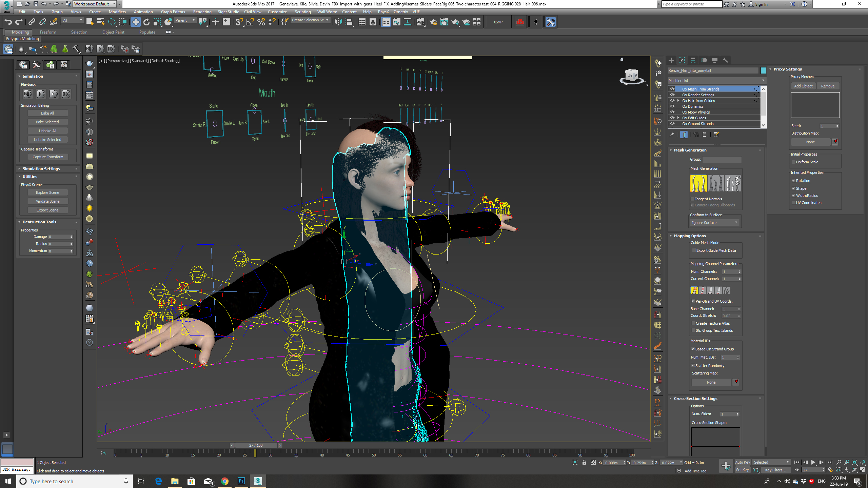Delete modifier using trash can icon
Viewport: 868px width, 488px height.
[x=704, y=135]
